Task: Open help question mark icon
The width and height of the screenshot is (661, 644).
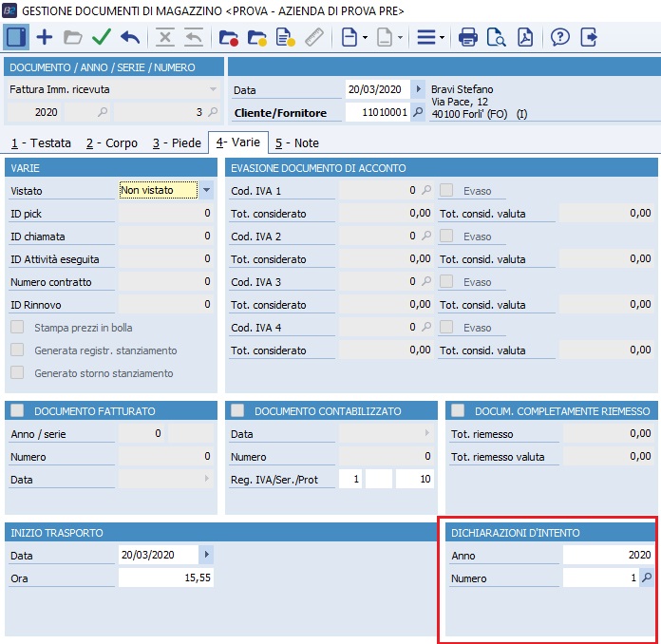Action: [560, 37]
